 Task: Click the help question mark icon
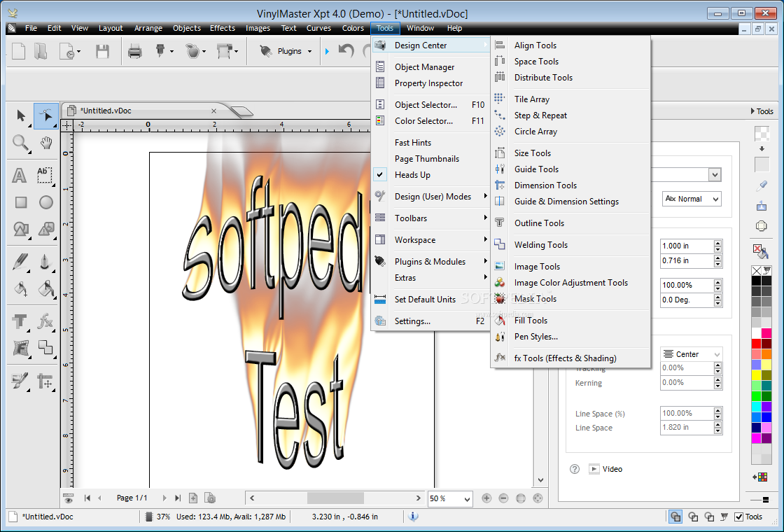575,469
